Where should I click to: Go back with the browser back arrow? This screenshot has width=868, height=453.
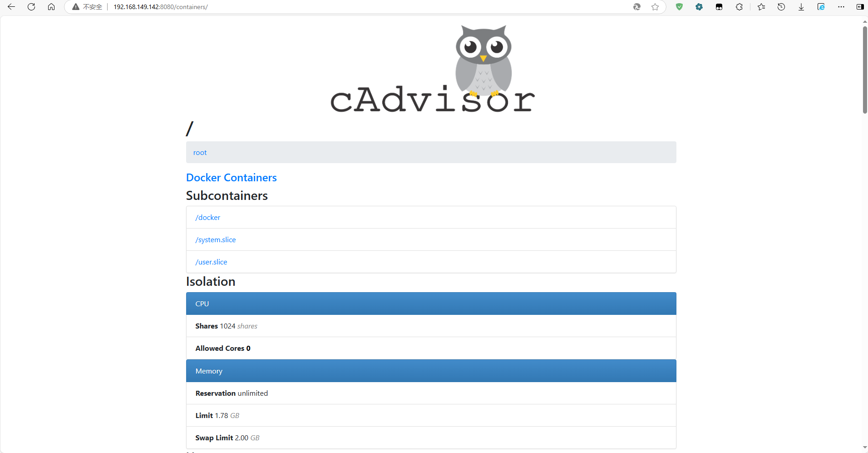11,7
